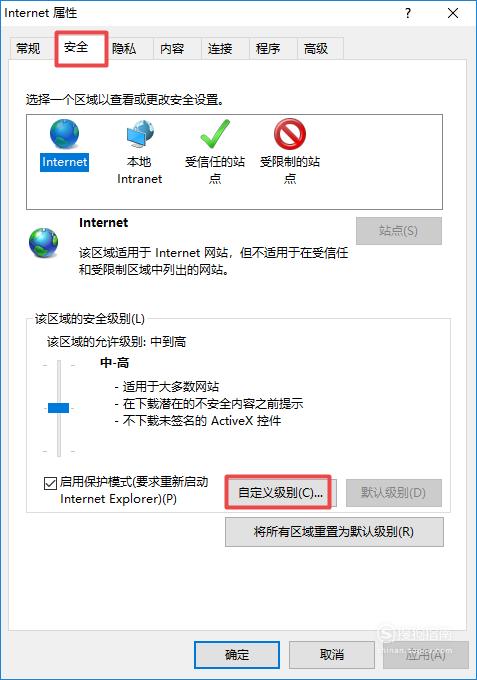477x680 pixels.
Task: Go to the 程序 tab
Action: (x=268, y=48)
